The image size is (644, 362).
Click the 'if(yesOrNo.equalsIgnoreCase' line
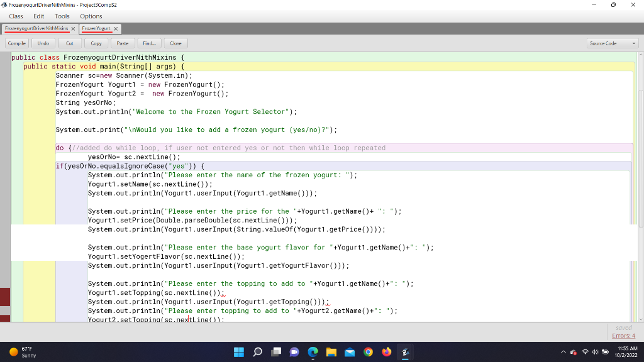click(x=130, y=166)
